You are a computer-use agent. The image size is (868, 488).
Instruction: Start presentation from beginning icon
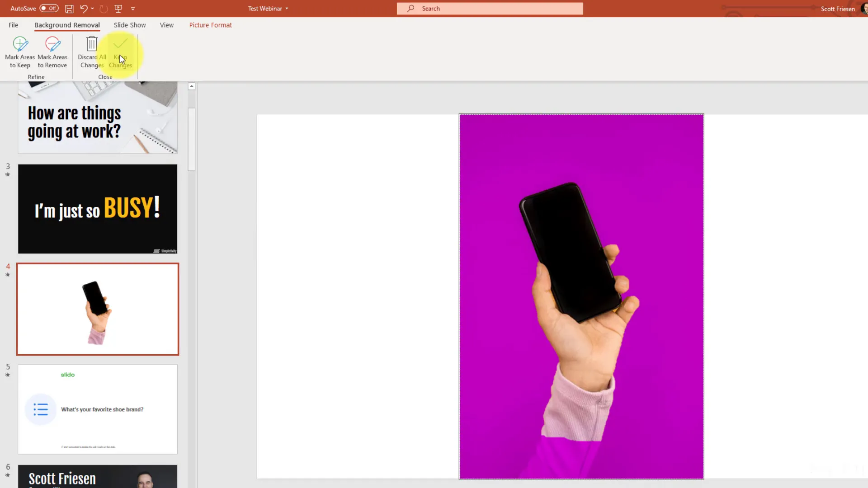click(118, 9)
